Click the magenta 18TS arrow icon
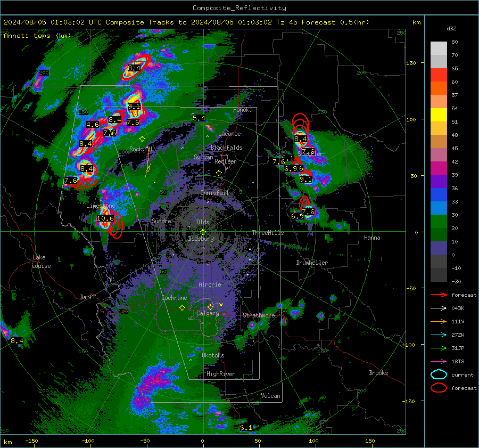 point(439,362)
